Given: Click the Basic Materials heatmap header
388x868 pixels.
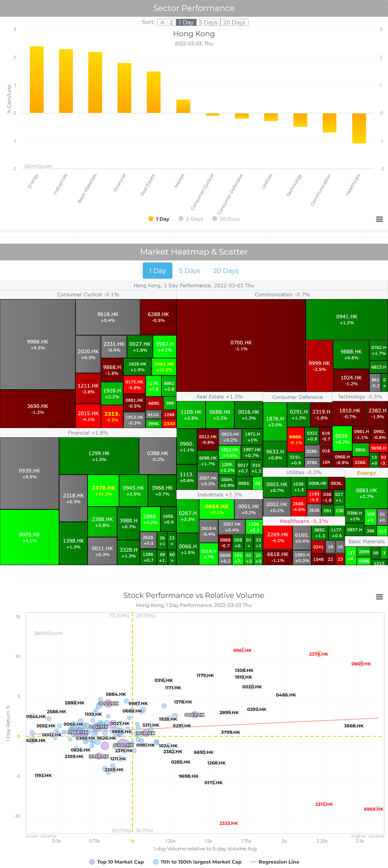Looking at the screenshot, I should [366, 541].
